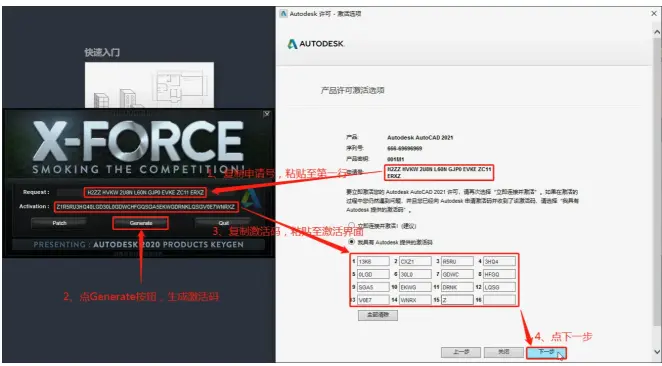
Task: Click activation code field 6 containing 30L0
Action: (x=415, y=274)
